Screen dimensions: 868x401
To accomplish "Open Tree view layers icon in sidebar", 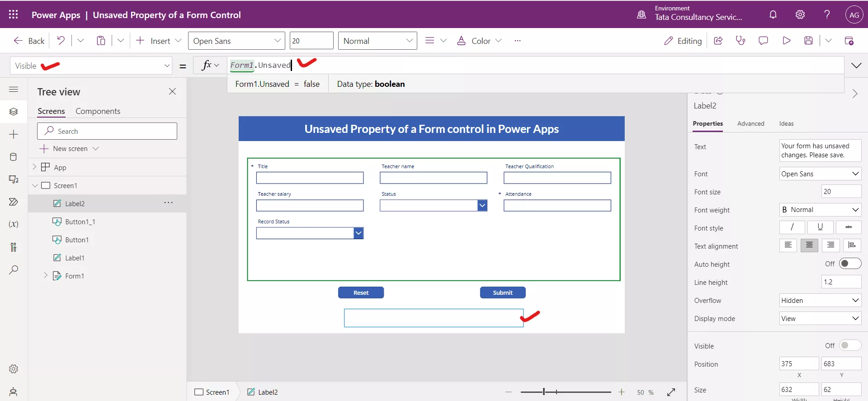I will (14, 112).
